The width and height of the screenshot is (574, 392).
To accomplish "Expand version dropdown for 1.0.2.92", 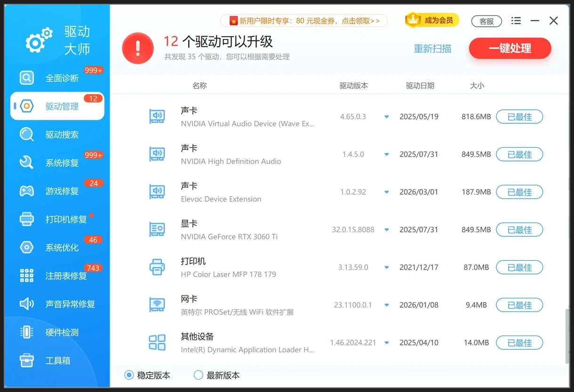I will pos(387,192).
